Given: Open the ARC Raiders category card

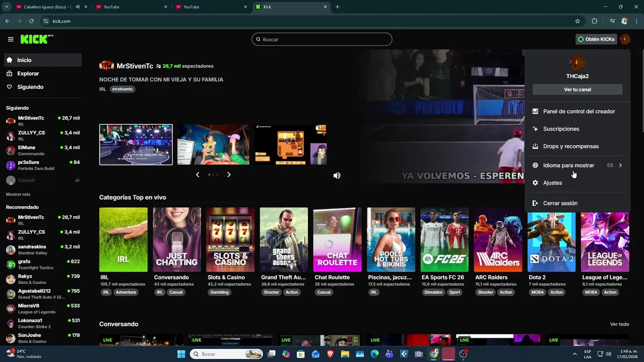Looking at the screenshot, I should pyautogui.click(x=498, y=240).
